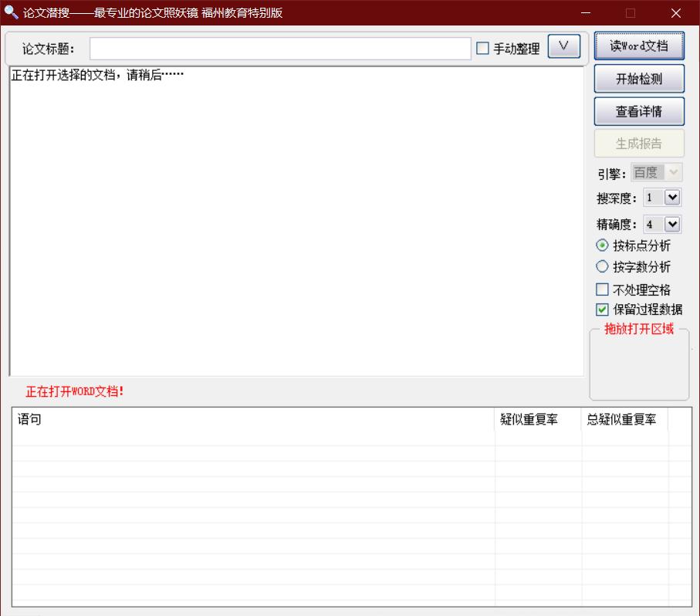Uncheck the 保留过程数据 checkbox
The image size is (700, 616).
coord(602,310)
